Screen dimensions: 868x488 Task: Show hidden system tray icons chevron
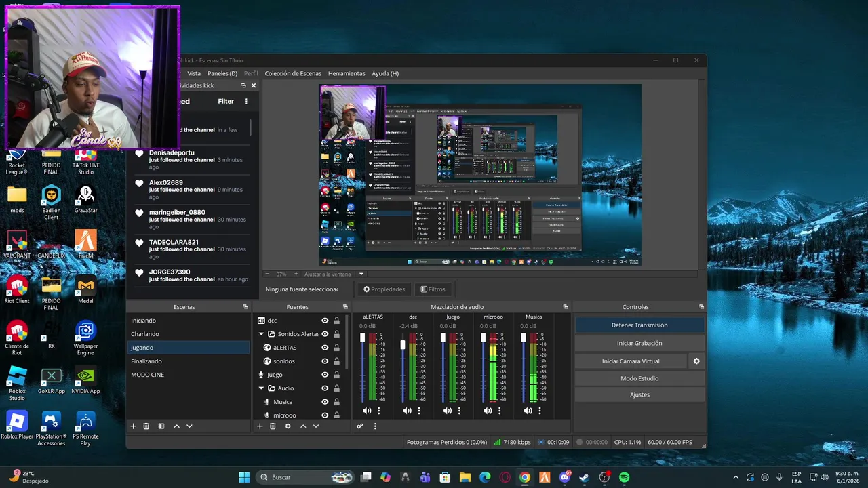tap(736, 477)
